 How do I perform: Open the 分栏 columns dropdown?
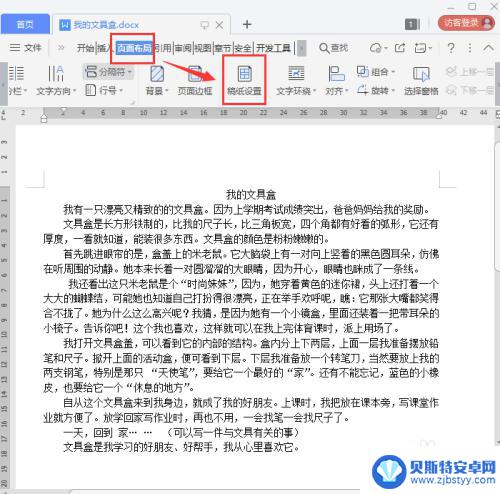[x=17, y=80]
